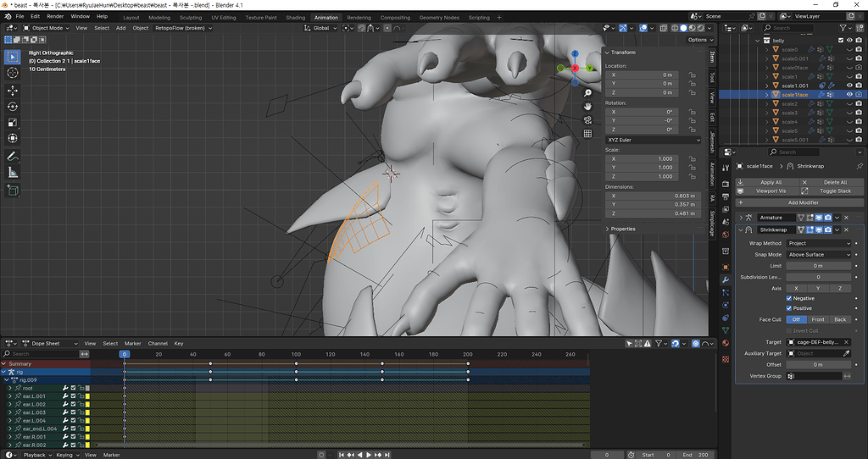Viewport: 868px width, 459px height.
Task: Choose the Measure tool
Action: tap(13, 173)
